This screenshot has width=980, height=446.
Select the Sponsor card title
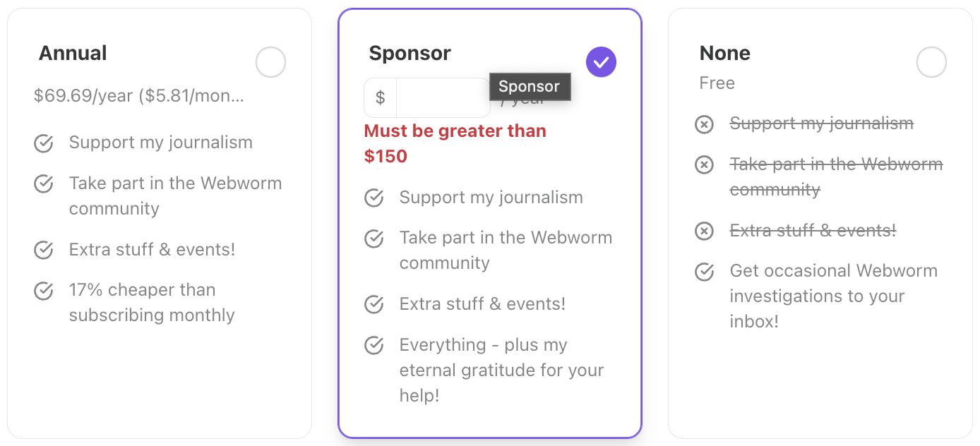(x=410, y=53)
